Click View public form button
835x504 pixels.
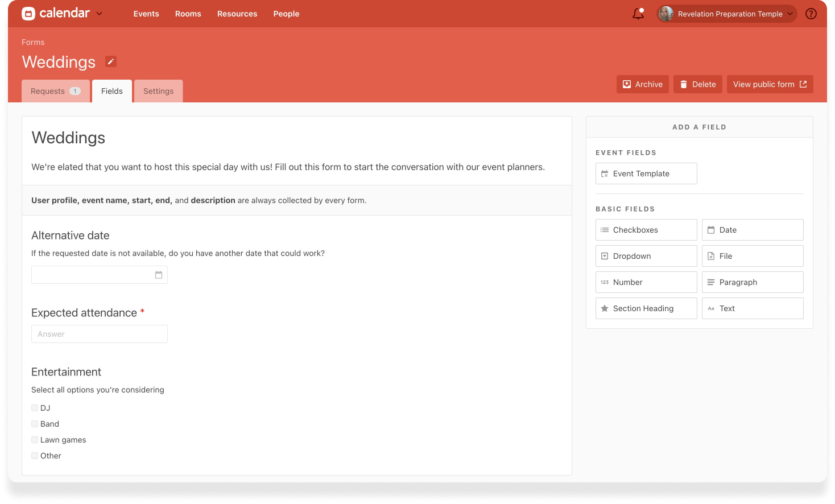pos(770,84)
